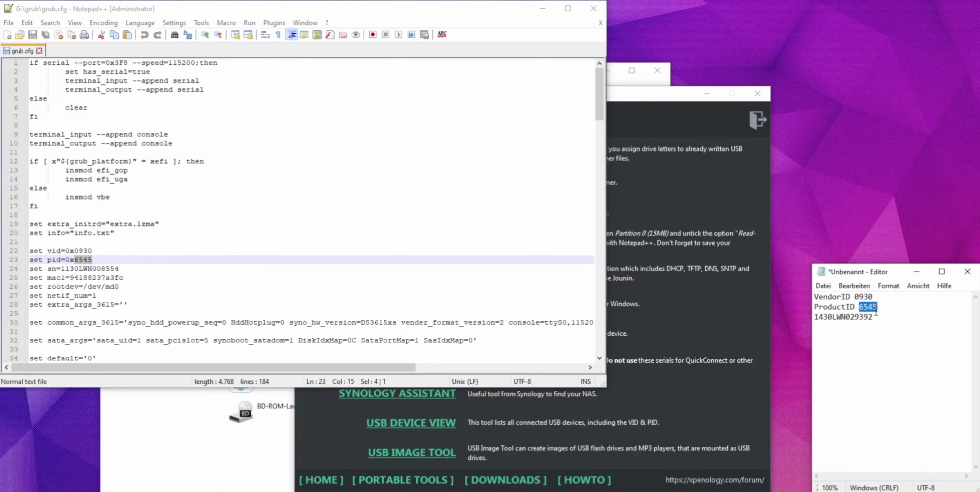Click scroll-down arrow of Notepad++ vertical scrollbar

tap(599, 358)
